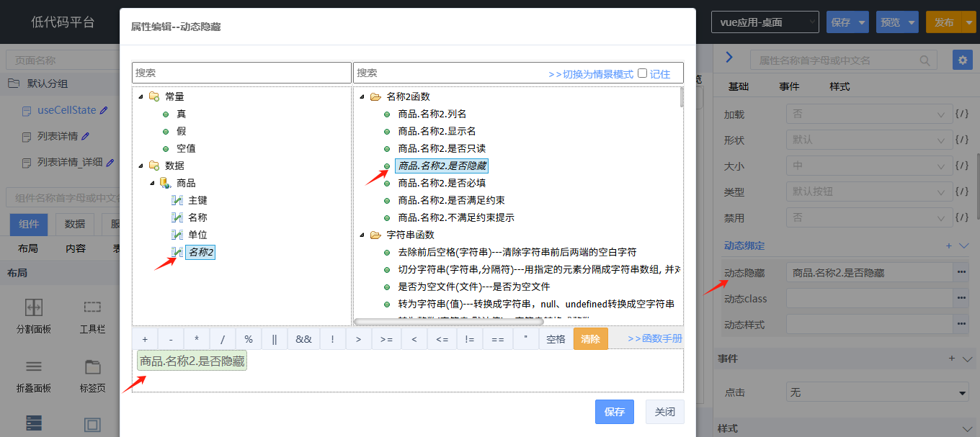The image size is (980, 437).
Task: Select 空值 constant in tree
Action: click(186, 148)
